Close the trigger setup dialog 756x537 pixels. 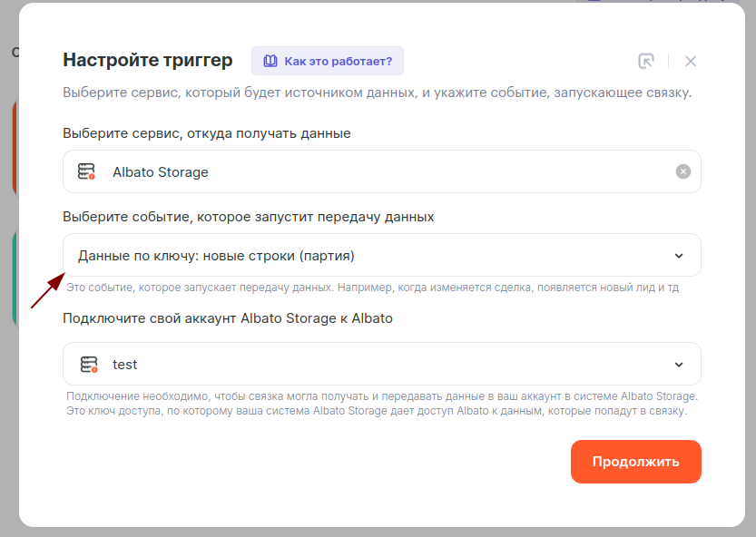click(691, 61)
